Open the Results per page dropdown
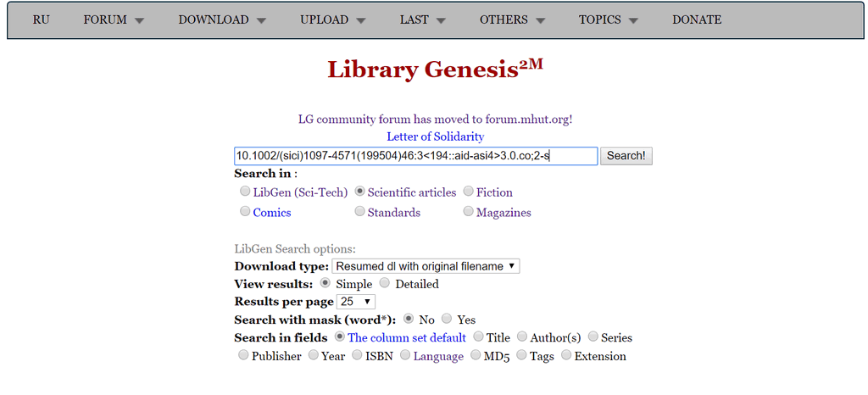The width and height of the screenshot is (868, 395). click(356, 302)
